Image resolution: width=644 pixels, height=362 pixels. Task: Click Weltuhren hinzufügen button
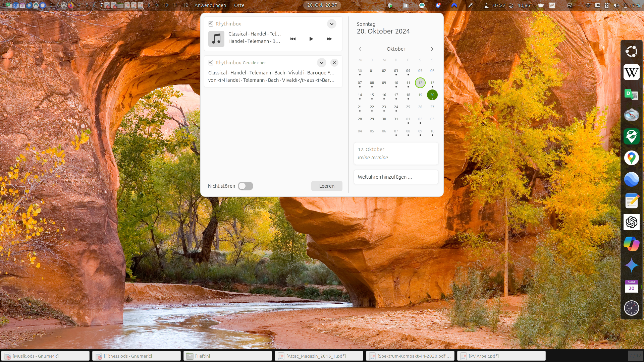(x=396, y=177)
